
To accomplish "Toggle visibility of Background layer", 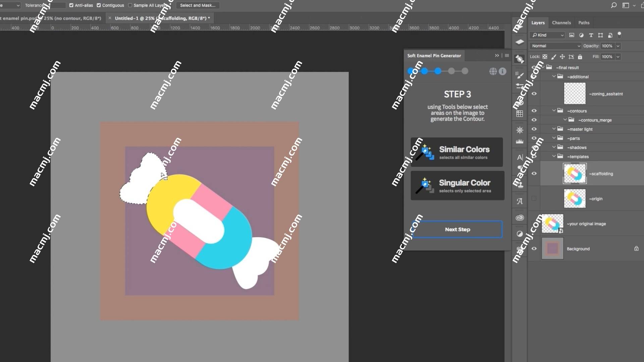I will click(x=534, y=248).
